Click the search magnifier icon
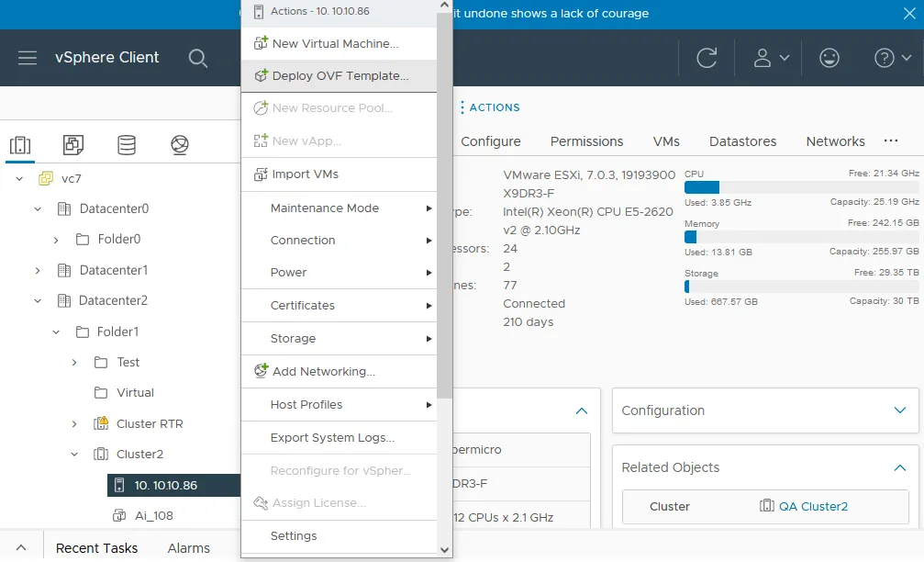 (x=197, y=58)
